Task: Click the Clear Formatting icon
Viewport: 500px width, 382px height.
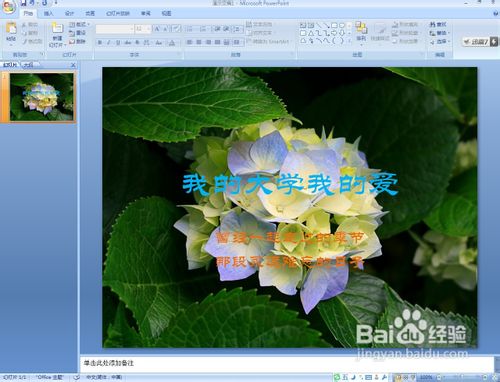Action: (x=176, y=29)
